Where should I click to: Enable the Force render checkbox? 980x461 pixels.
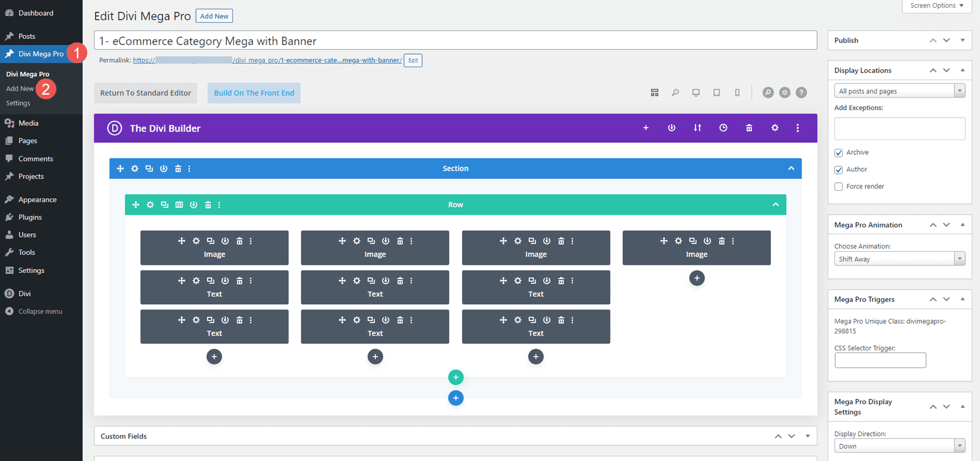(838, 186)
